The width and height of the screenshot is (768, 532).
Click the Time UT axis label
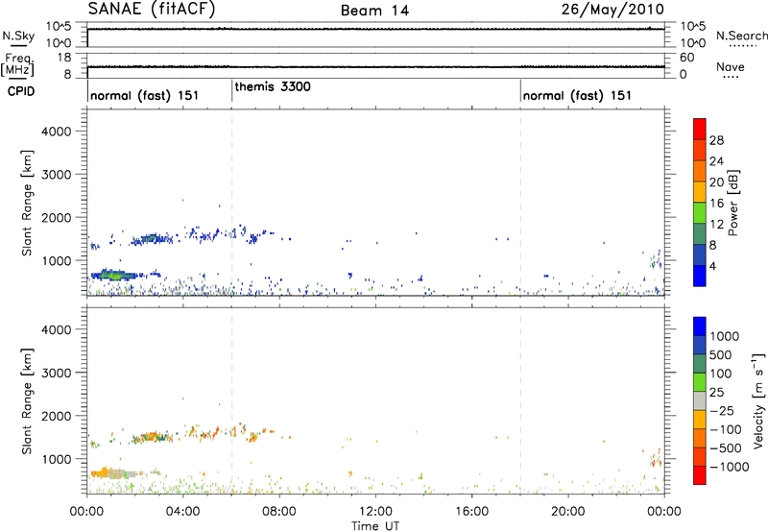pyautogui.click(x=375, y=526)
